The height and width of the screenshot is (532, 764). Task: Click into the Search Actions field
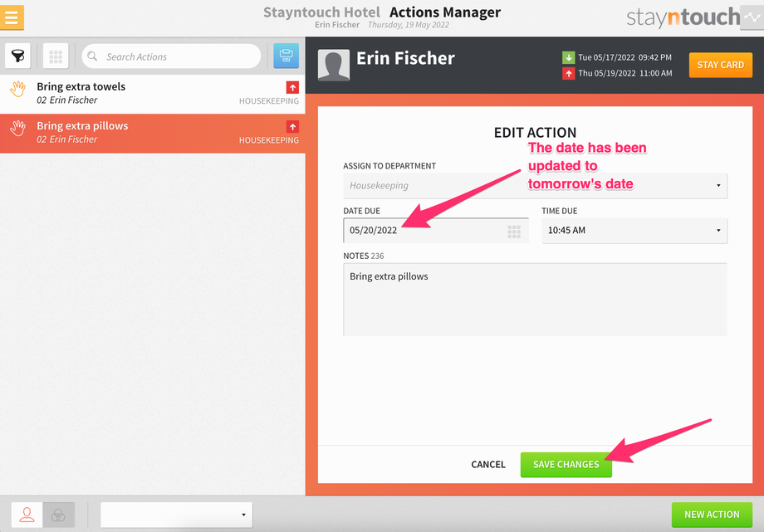pyautogui.click(x=172, y=56)
